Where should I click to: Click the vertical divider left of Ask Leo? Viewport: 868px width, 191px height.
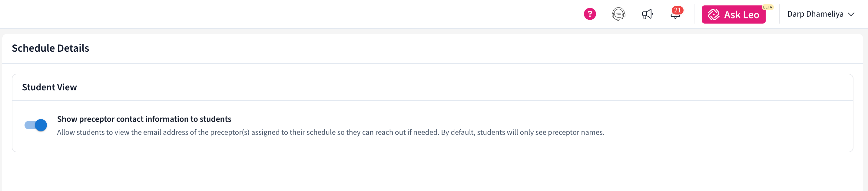(x=694, y=14)
